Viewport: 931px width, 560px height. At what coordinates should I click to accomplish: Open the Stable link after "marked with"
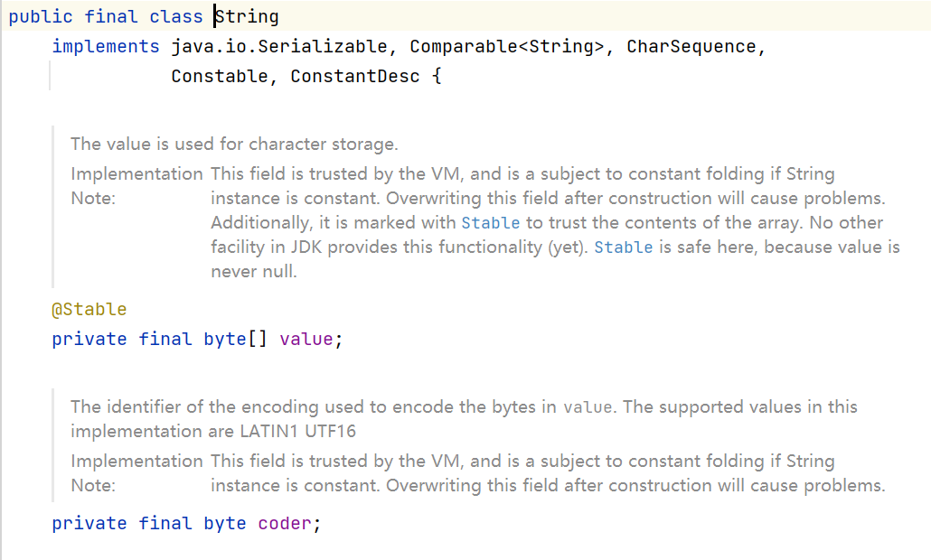(491, 223)
